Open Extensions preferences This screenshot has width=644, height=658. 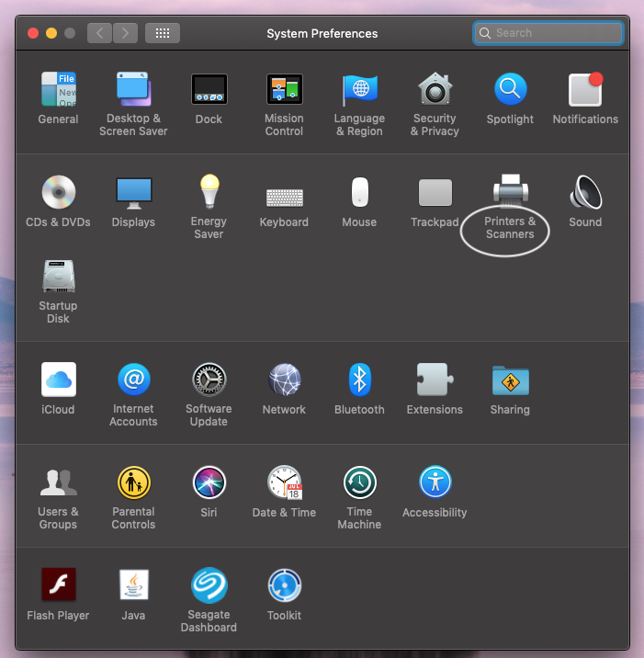(435, 380)
